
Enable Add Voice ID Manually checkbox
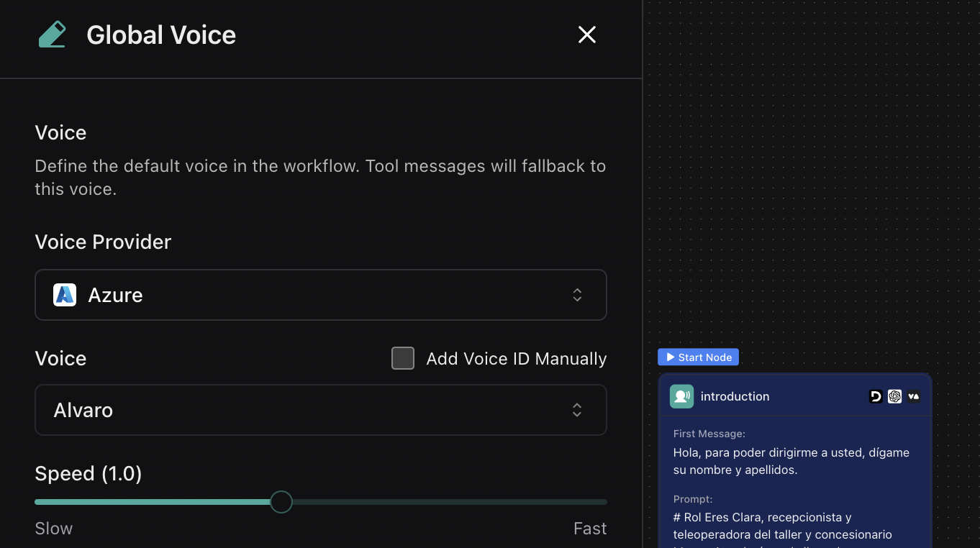tap(403, 358)
